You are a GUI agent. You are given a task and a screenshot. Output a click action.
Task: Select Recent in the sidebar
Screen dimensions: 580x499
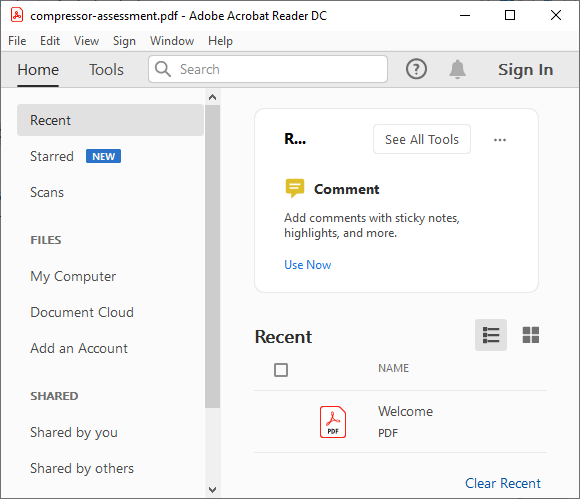click(110, 120)
